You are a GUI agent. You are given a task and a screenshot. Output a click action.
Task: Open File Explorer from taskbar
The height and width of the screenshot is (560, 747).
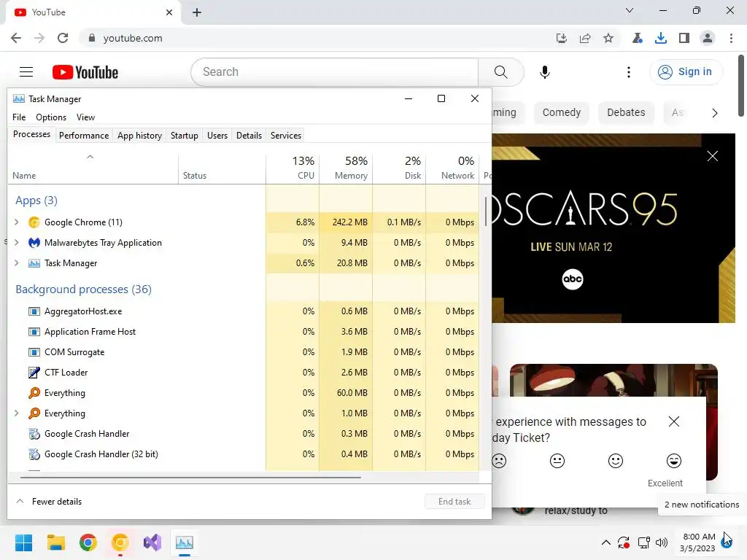click(x=55, y=542)
